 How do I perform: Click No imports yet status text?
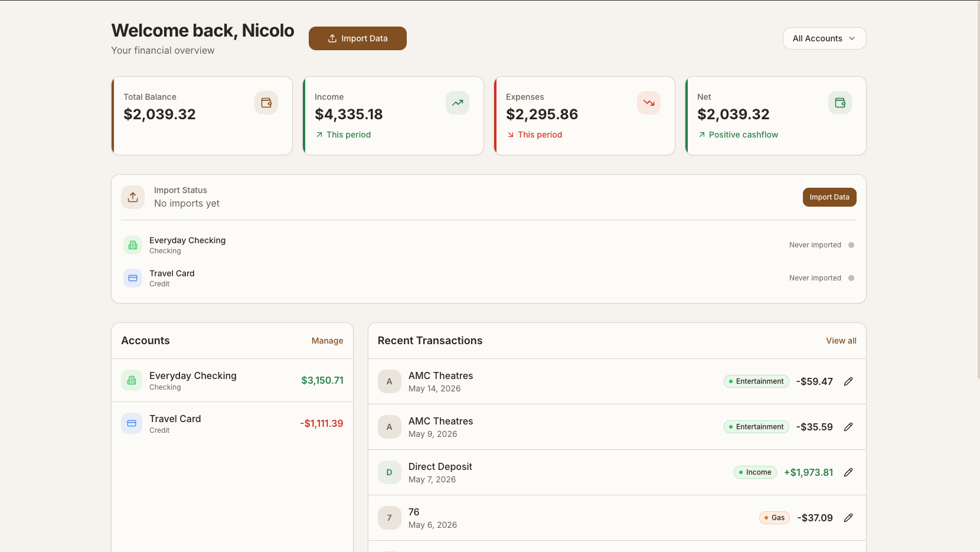point(187,203)
